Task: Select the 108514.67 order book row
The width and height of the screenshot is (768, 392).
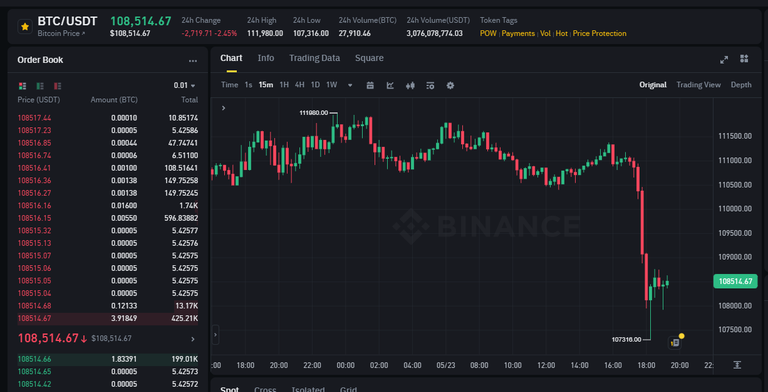Action: (108, 318)
